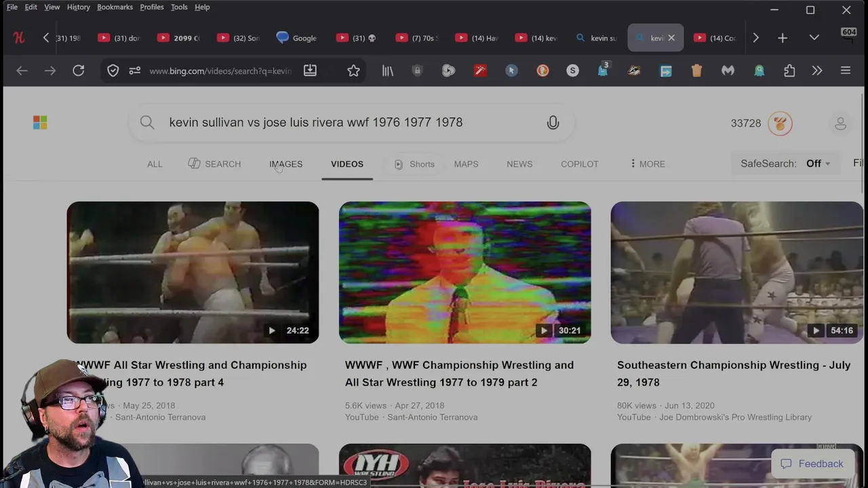868x488 pixels.
Task: Switch to the (7) 70s YouTube tab
Action: pos(416,38)
